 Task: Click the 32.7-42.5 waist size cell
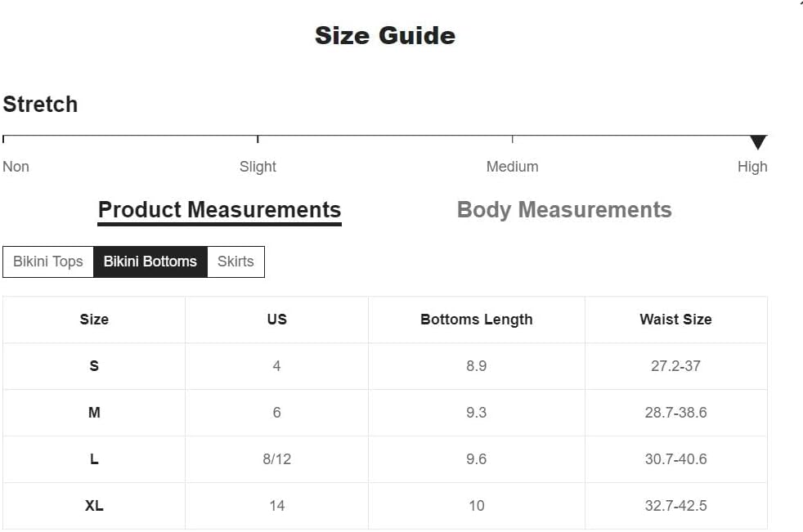coord(676,506)
